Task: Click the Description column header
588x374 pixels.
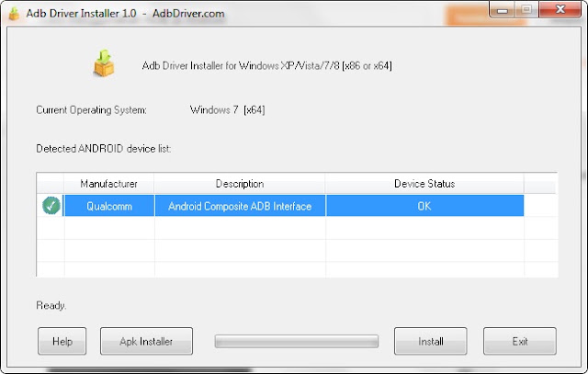Action: 240,184
